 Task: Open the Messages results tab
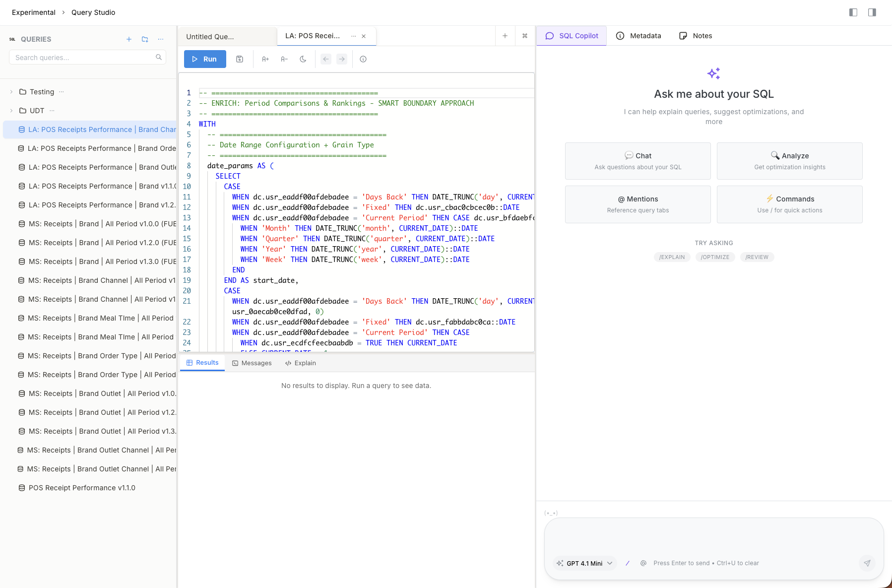252,363
